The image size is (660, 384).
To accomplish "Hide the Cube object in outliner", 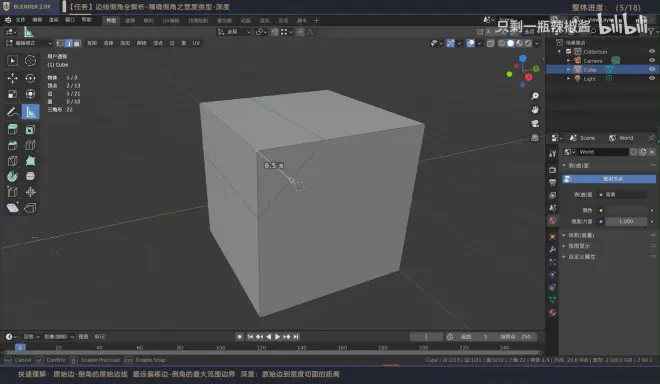I will point(652,69).
